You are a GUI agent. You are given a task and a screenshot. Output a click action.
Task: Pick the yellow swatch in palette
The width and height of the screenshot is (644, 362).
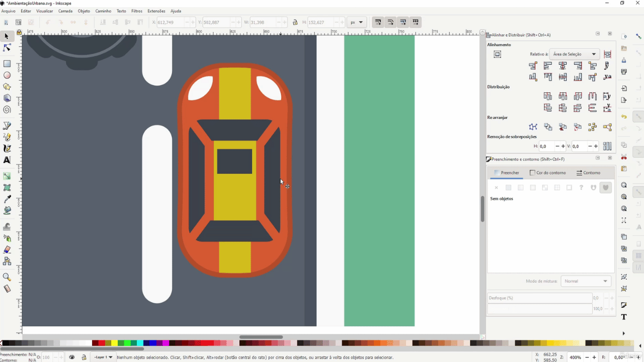[114, 343]
